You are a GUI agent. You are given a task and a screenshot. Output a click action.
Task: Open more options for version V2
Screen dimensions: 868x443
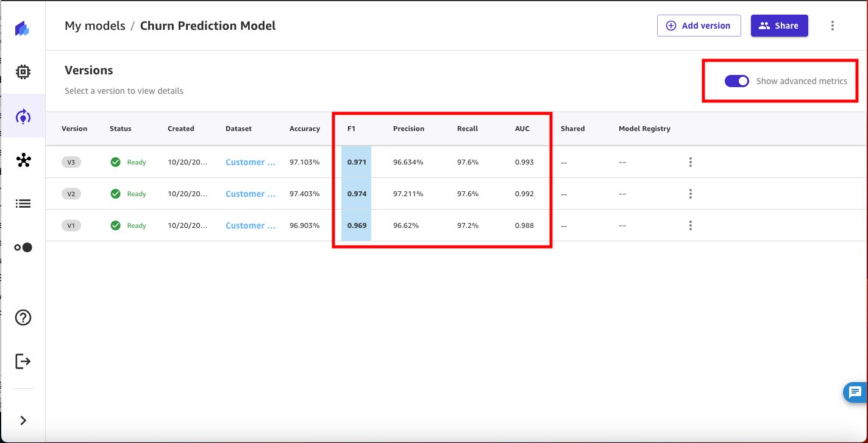click(x=691, y=194)
